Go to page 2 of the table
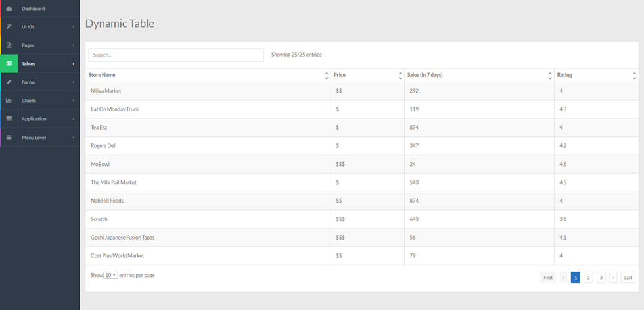The image size is (644, 310). (588, 278)
